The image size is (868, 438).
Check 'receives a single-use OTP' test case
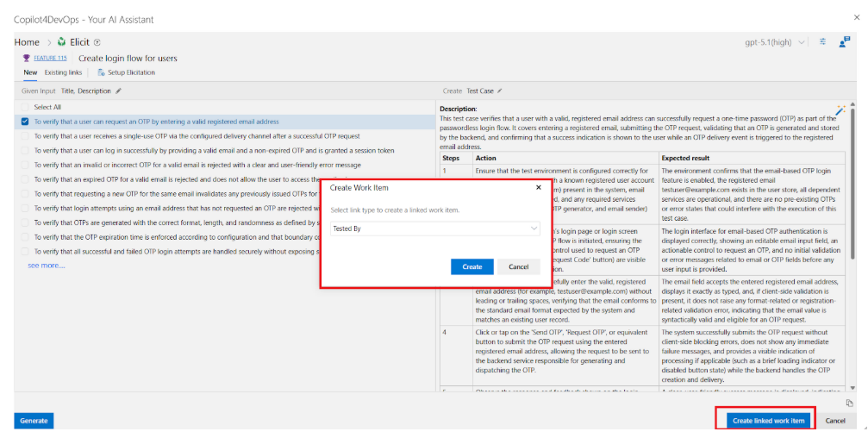pos(25,135)
